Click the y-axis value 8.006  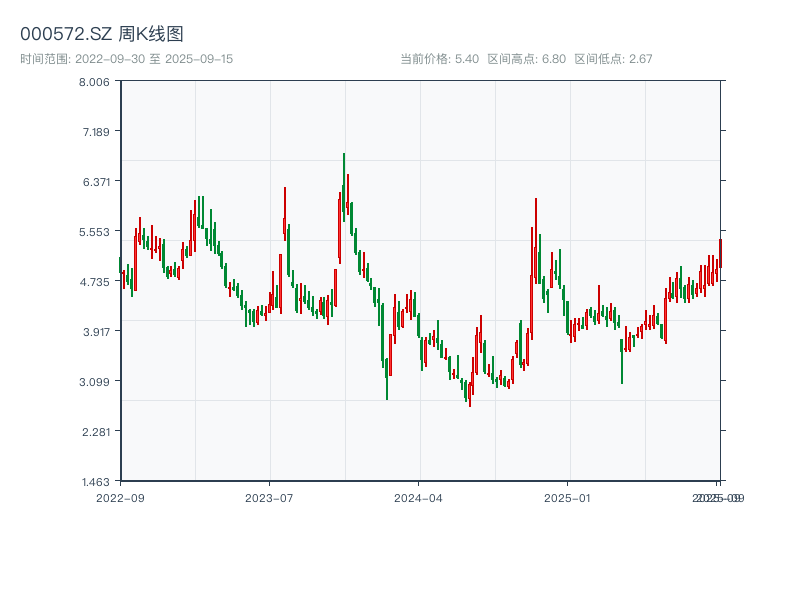tap(94, 82)
